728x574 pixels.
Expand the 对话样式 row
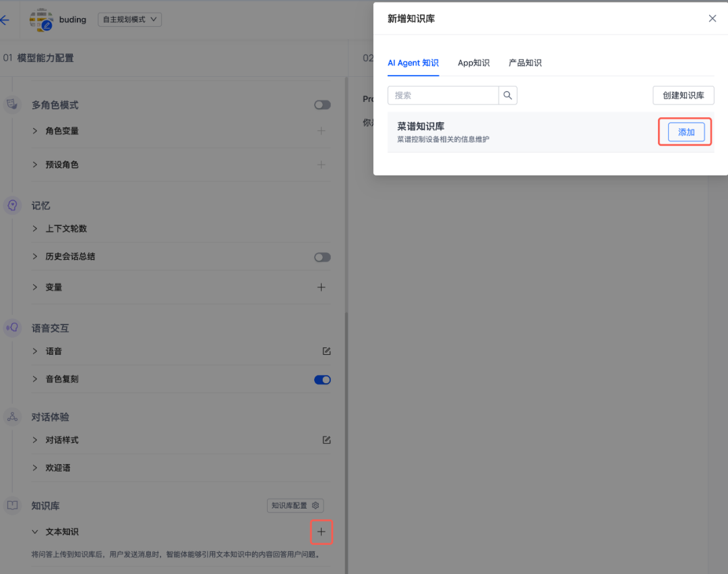tap(35, 440)
